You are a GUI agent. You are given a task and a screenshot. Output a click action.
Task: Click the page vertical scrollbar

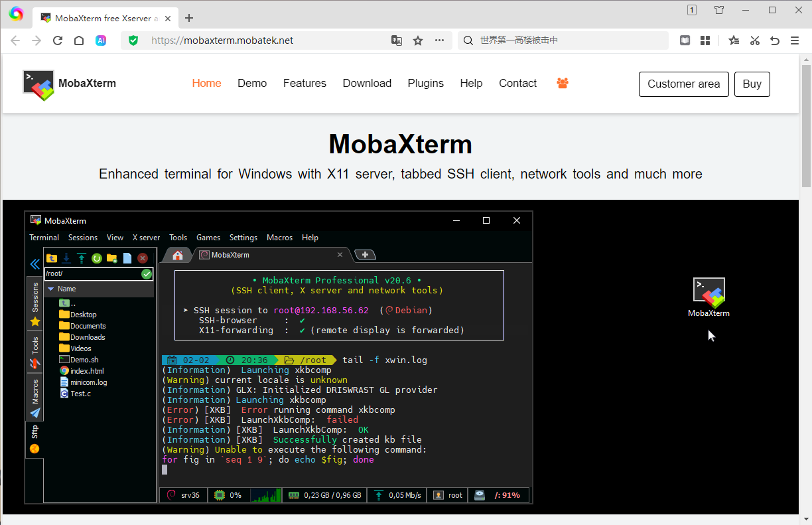pos(806,125)
